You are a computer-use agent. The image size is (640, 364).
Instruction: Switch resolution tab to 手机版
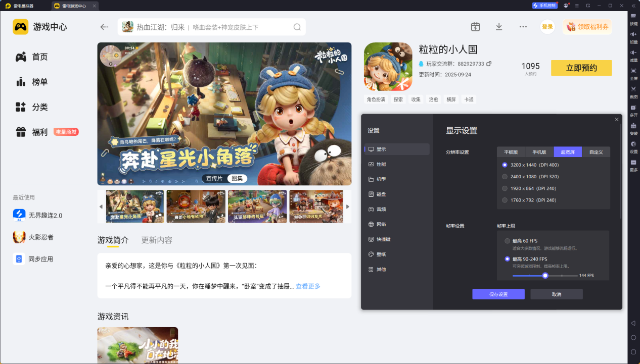pos(539,152)
